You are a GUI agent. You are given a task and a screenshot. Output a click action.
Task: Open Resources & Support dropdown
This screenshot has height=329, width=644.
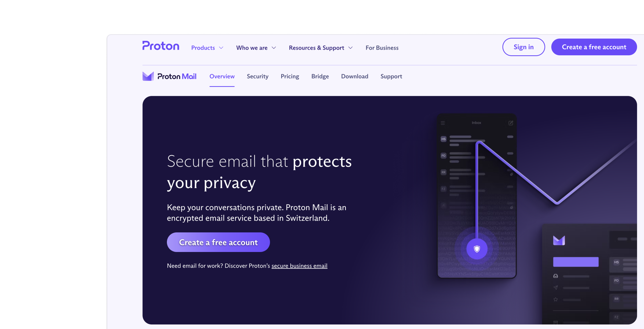point(321,48)
